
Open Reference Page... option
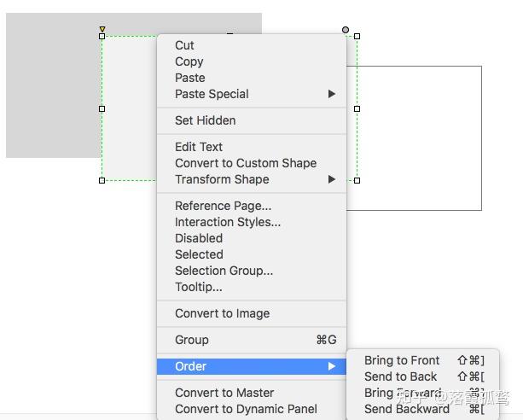point(223,206)
